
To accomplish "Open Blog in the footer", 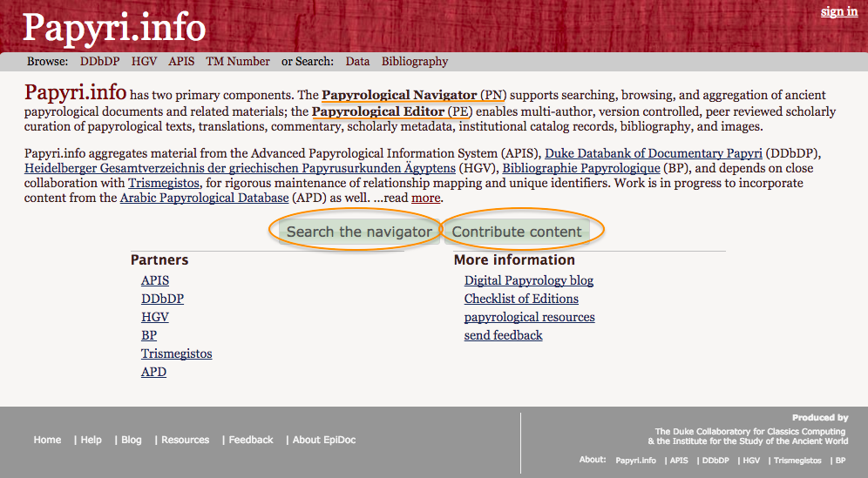I will pyautogui.click(x=132, y=440).
